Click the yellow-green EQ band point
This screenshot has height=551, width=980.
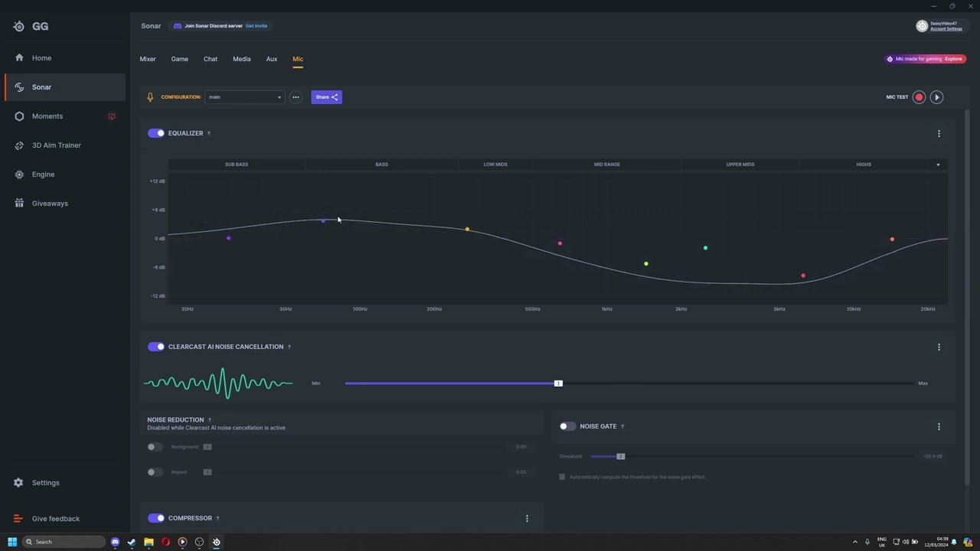(x=646, y=264)
